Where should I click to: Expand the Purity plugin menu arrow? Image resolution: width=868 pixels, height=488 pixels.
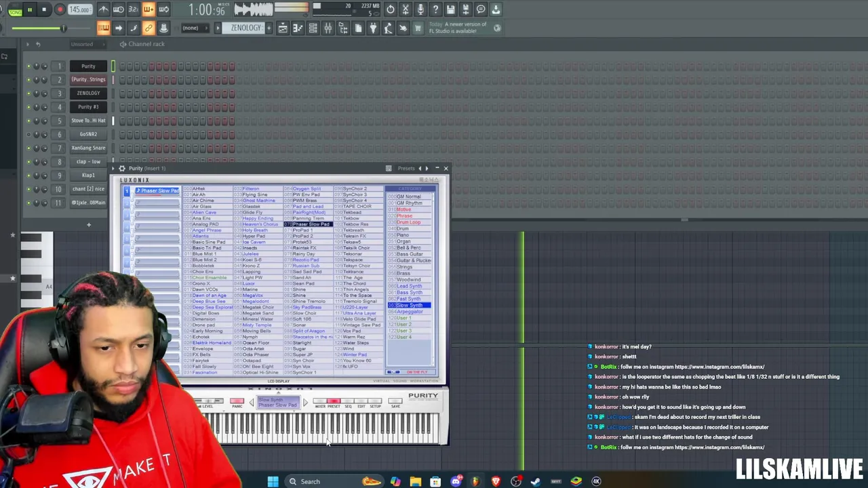click(114, 168)
